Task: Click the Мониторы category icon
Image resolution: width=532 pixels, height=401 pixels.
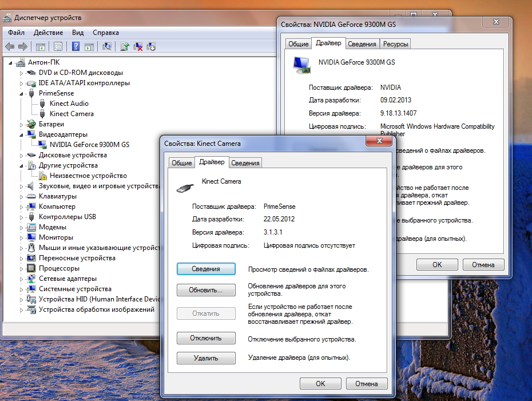Action: (x=31, y=237)
